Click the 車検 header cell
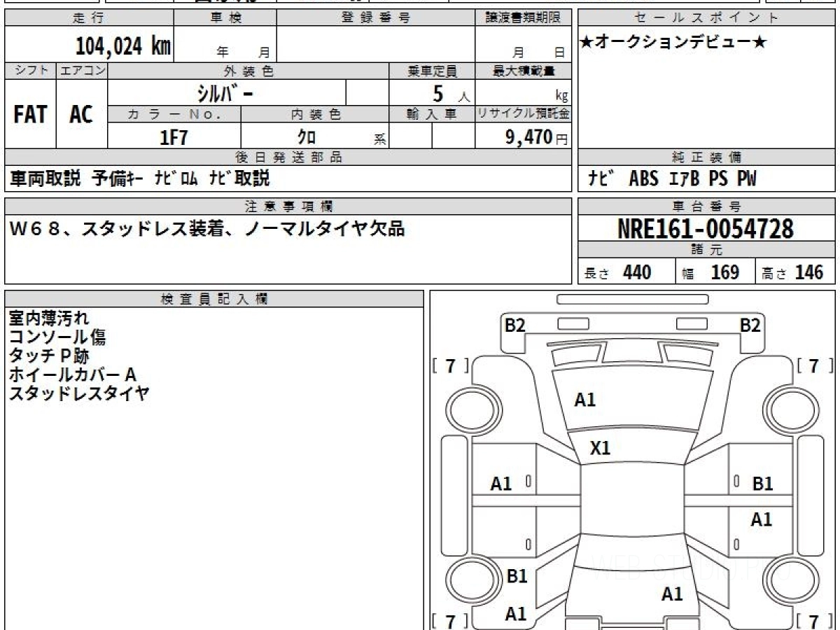The height and width of the screenshot is (630, 840). 225,18
